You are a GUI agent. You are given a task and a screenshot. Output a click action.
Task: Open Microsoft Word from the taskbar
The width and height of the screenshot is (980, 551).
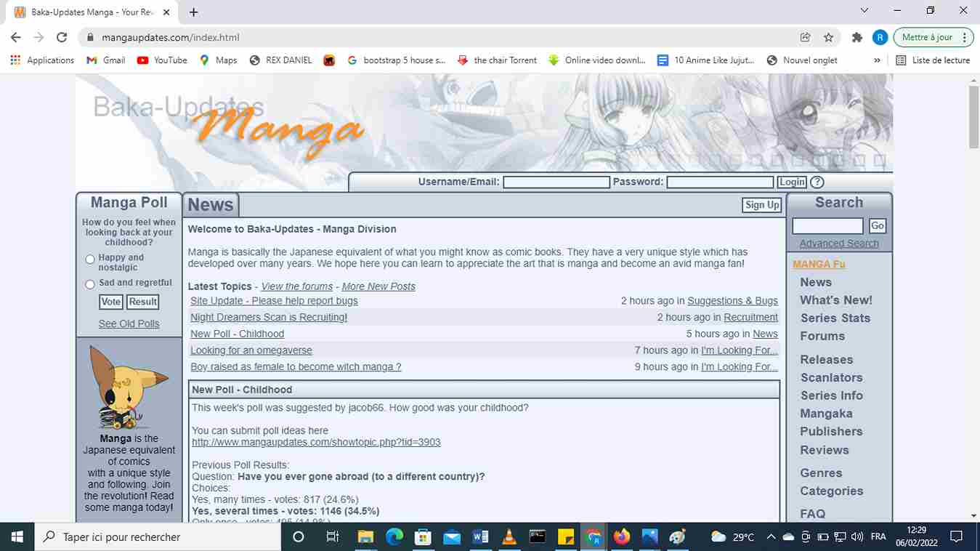coord(480,537)
